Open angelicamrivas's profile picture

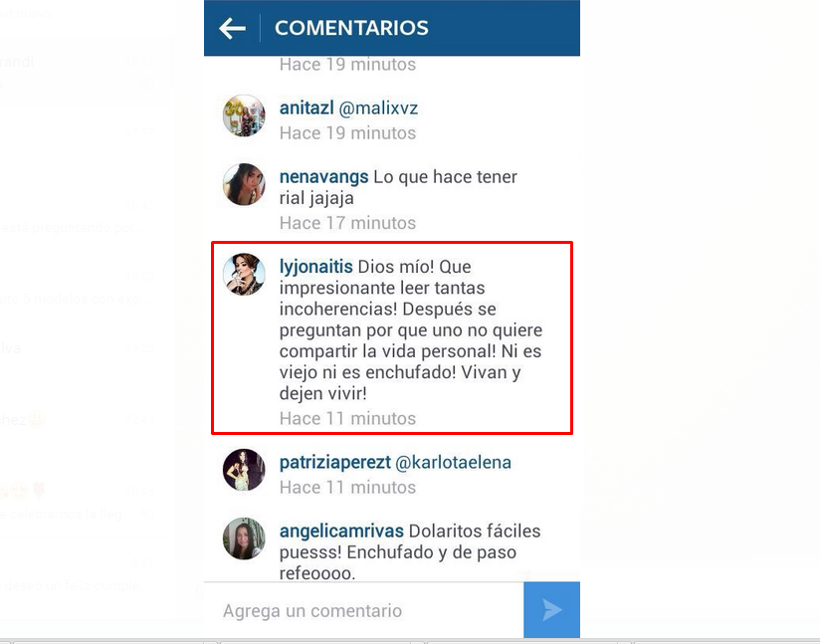coord(244,538)
